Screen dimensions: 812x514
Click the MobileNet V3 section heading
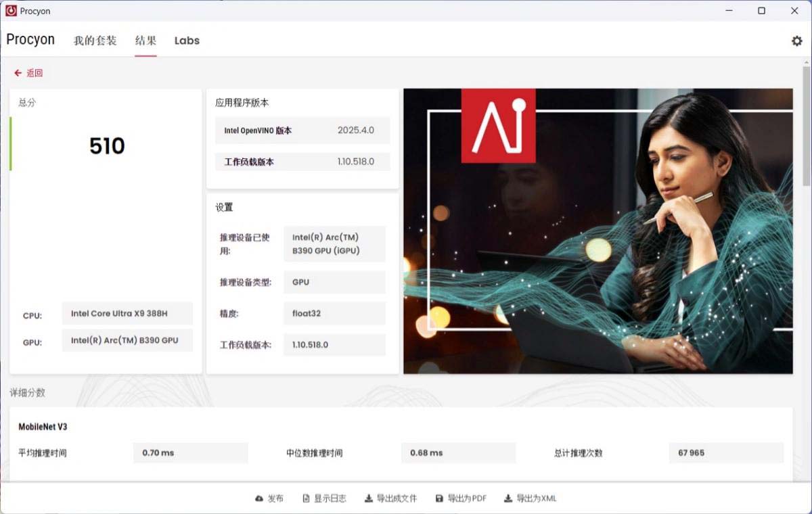(x=43, y=427)
